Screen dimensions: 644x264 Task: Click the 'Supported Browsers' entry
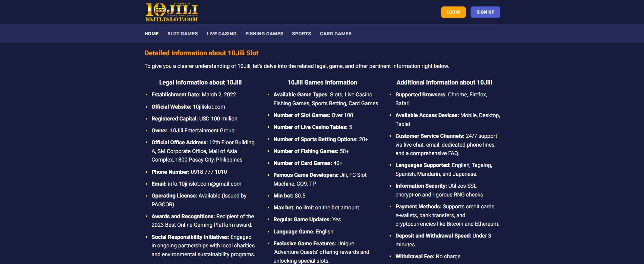[x=441, y=99]
